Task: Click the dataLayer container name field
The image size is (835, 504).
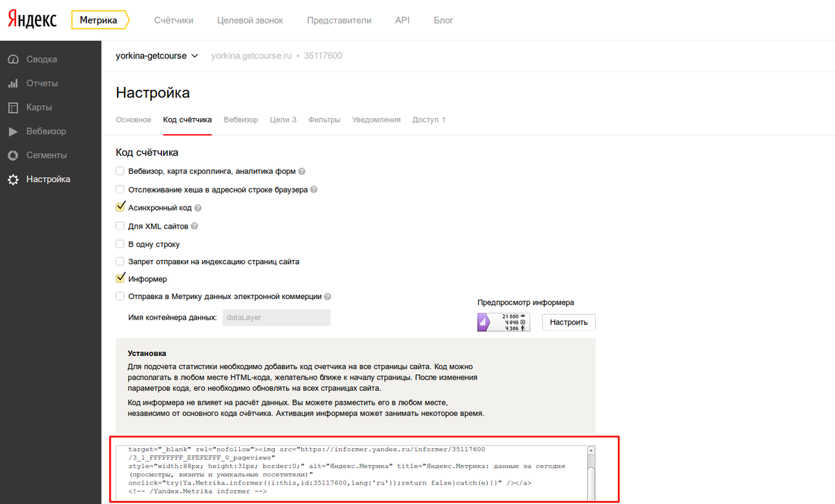Action: [276, 318]
